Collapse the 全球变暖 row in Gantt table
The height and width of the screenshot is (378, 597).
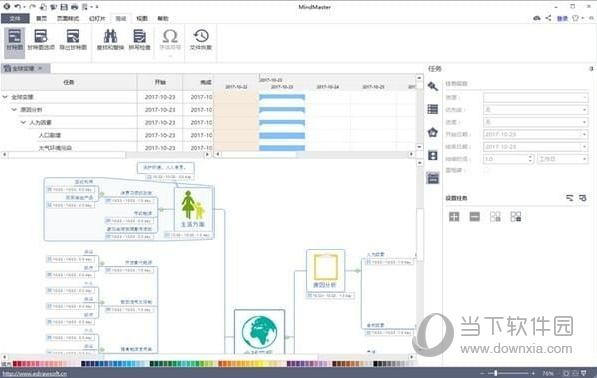(5, 97)
